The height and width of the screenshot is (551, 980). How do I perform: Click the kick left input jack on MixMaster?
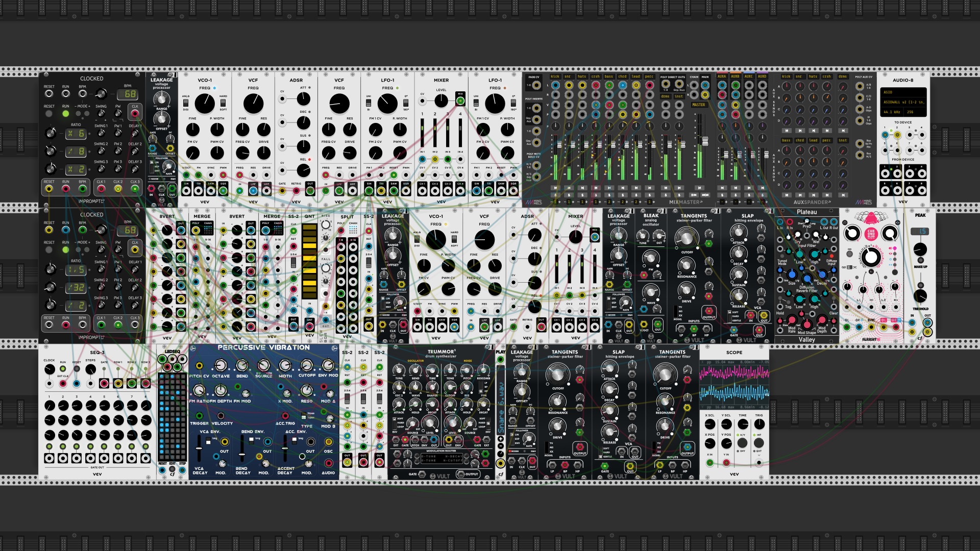coord(555,85)
